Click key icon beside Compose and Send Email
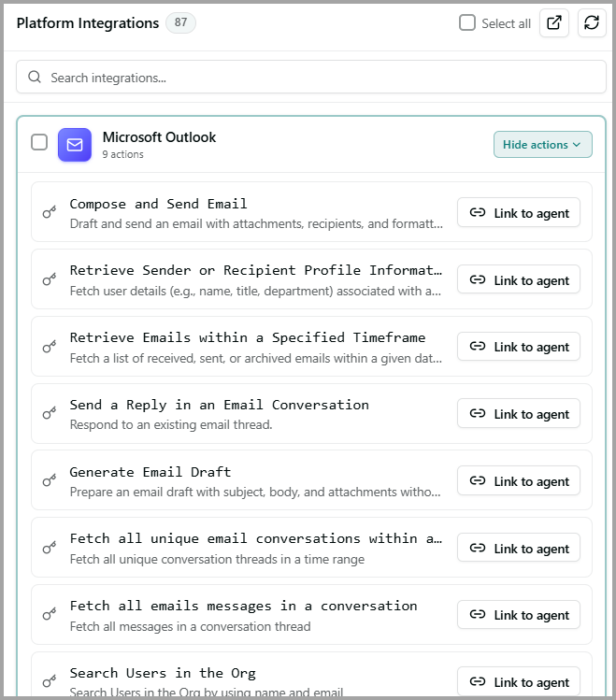Screen dimensions: 616x700 (x=50, y=212)
